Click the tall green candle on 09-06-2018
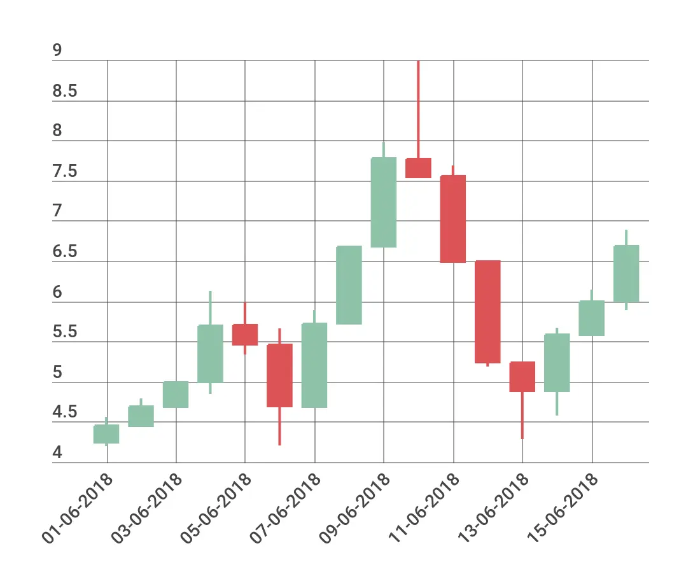The image size is (700, 588). click(x=384, y=202)
